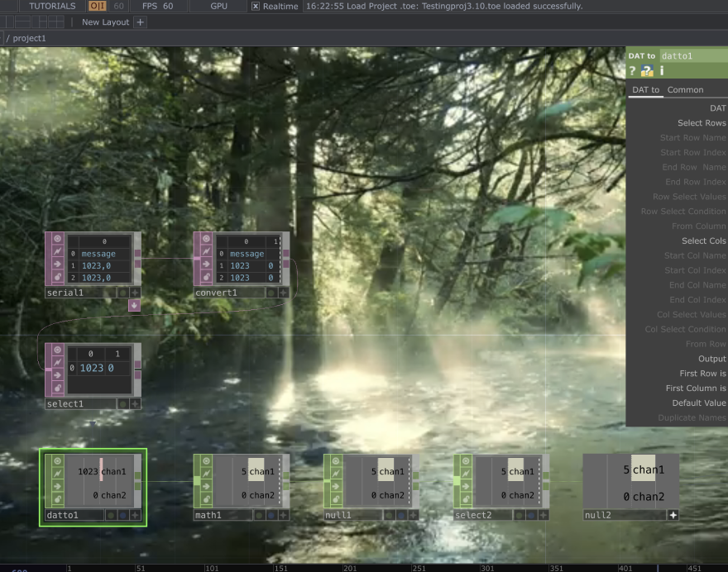Disable the Realtime checkbox in the top bar

click(254, 7)
